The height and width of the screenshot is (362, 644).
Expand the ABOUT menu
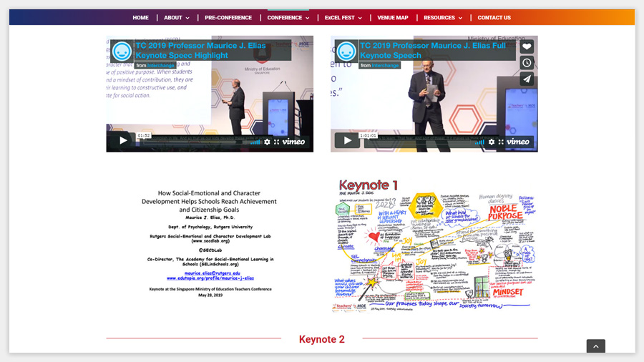coord(177,18)
